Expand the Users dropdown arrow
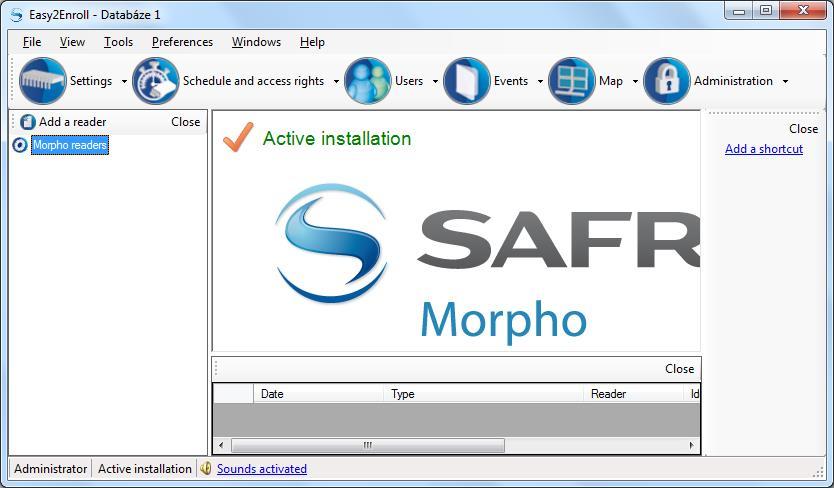Viewport: 834px width, 488px height. [x=435, y=81]
